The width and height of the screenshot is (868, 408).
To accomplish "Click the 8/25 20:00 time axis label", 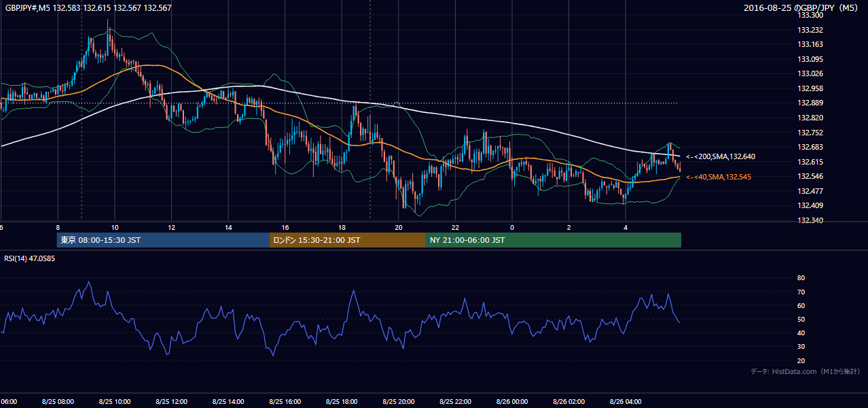I will (x=398, y=402).
